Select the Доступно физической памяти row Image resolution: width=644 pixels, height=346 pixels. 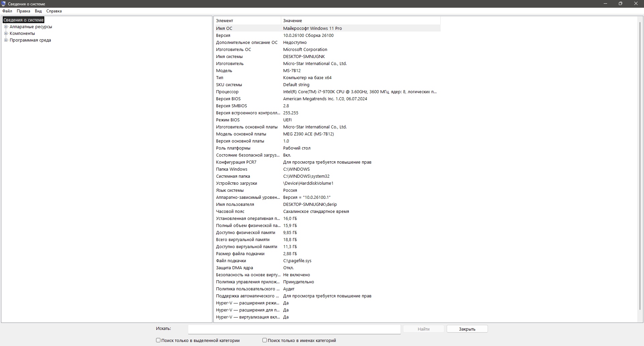[327, 233]
